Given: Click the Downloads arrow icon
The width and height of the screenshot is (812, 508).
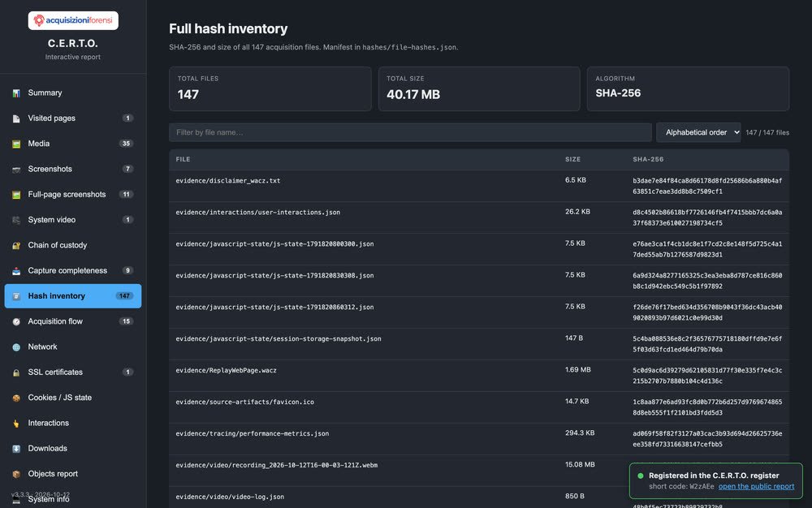Looking at the screenshot, I should (x=16, y=448).
